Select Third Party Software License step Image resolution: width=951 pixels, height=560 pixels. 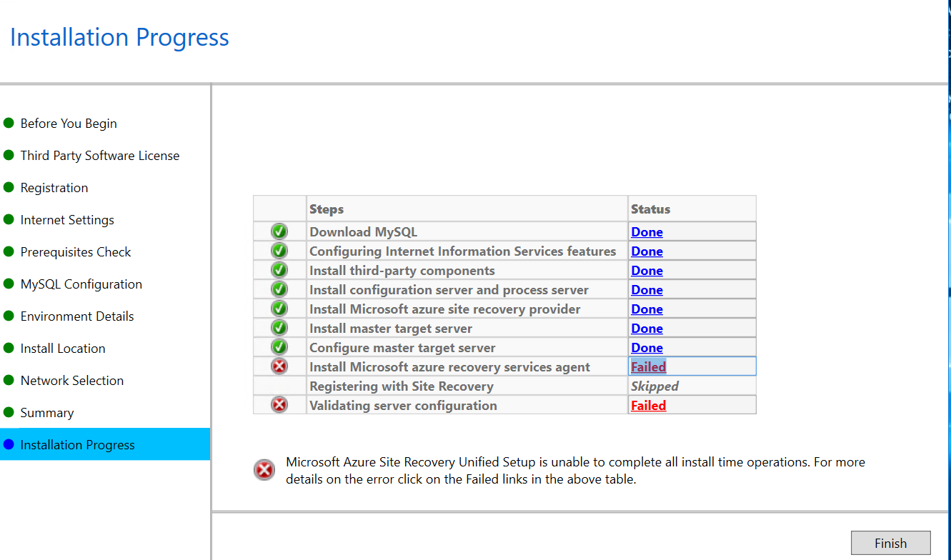[x=100, y=156]
